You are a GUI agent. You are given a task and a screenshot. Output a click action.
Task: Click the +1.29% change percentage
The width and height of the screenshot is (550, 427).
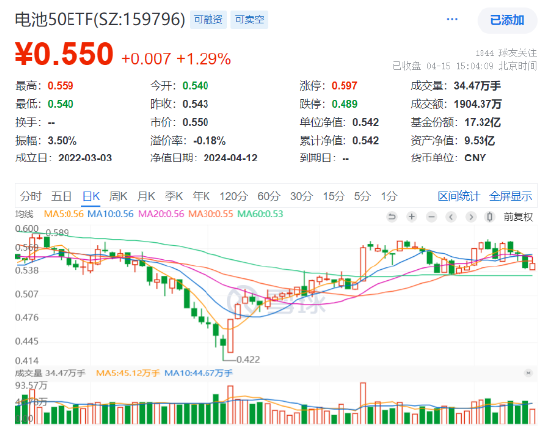pyautogui.click(x=203, y=59)
